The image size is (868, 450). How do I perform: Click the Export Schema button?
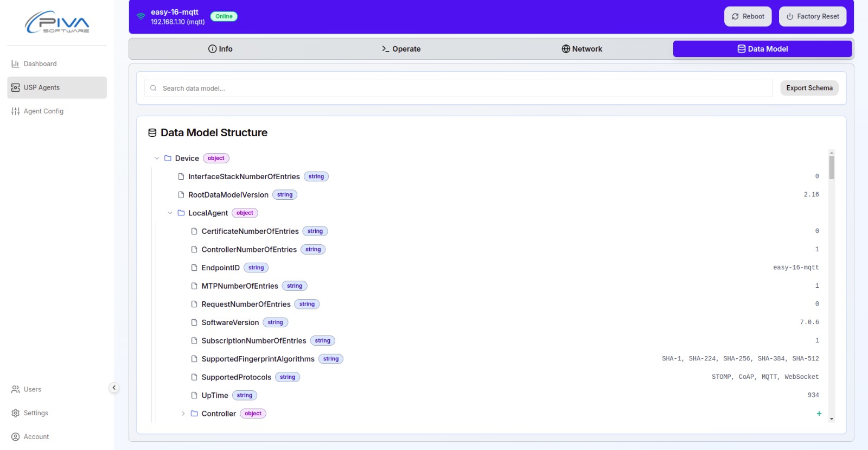(809, 88)
